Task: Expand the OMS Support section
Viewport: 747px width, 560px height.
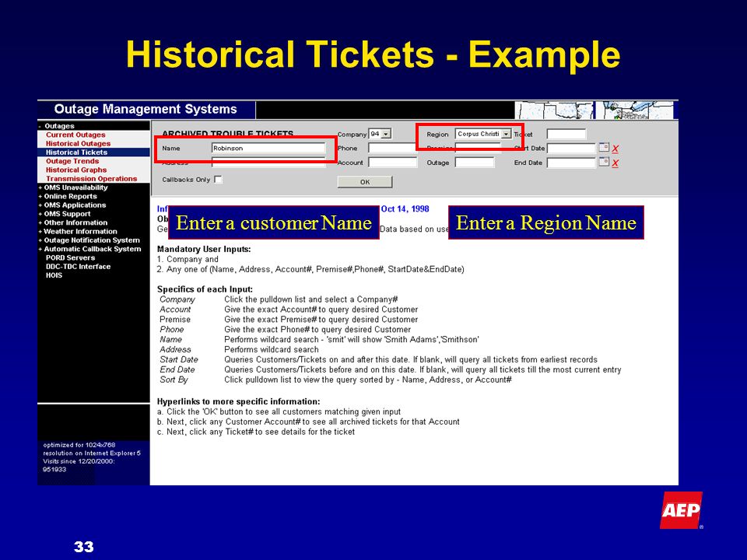Action: (x=65, y=214)
